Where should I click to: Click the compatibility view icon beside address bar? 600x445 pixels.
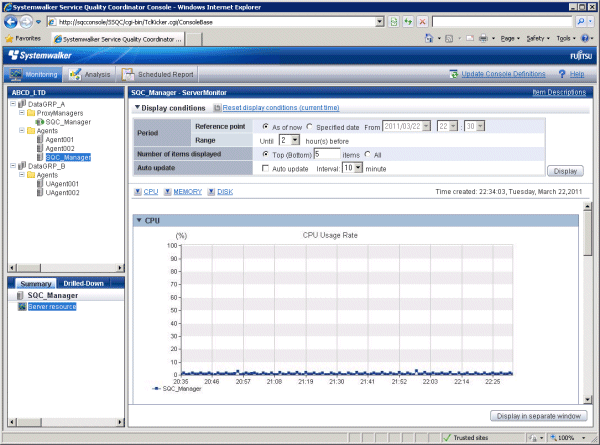pos(394,22)
